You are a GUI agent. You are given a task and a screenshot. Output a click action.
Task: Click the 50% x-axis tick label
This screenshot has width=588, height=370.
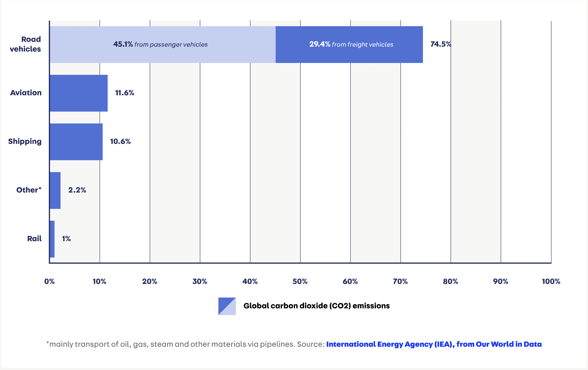tap(300, 282)
